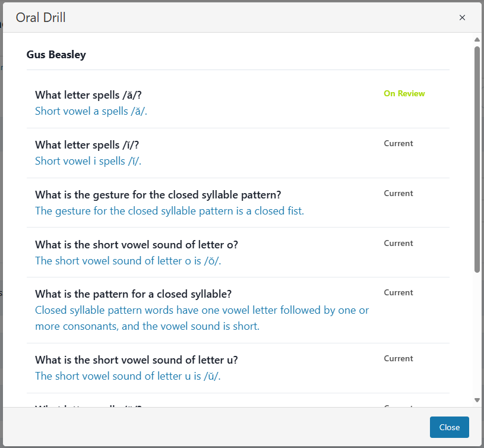
Task: Select short vowel sound of o question
Action: tap(137, 245)
